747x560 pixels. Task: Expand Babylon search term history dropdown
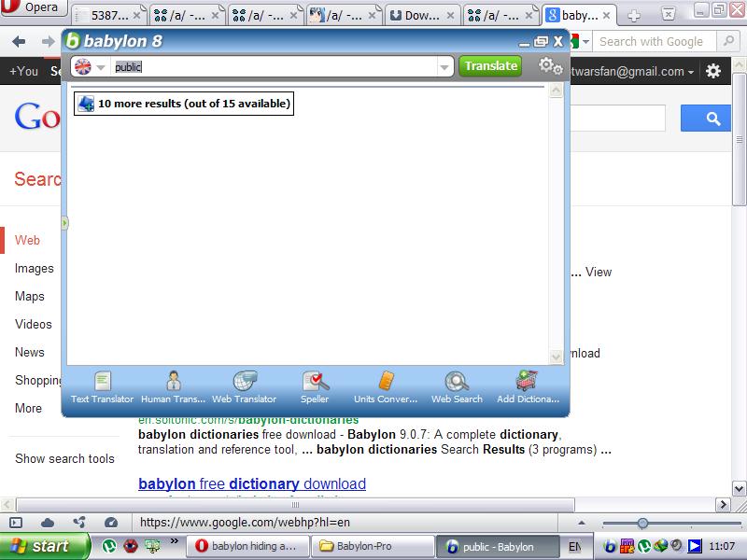coord(444,67)
